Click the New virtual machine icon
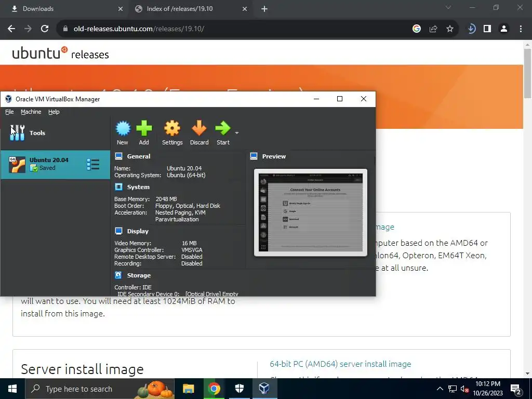 tap(123, 132)
